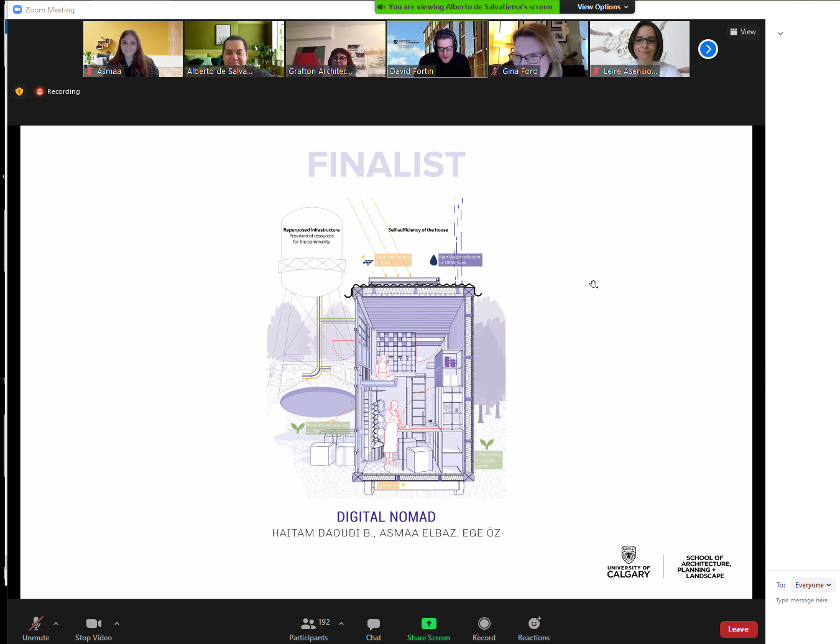Viewport: 840px width, 644px height.
Task: Open the View Options dropdown
Action: click(602, 7)
